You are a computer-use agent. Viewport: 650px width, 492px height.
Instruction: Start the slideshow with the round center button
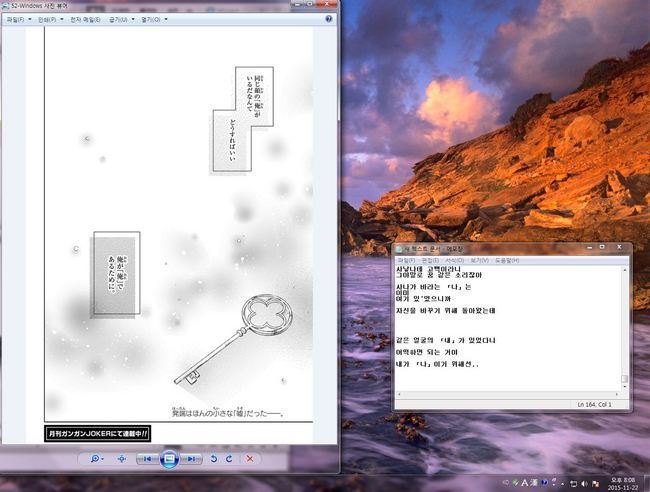pyautogui.click(x=169, y=459)
